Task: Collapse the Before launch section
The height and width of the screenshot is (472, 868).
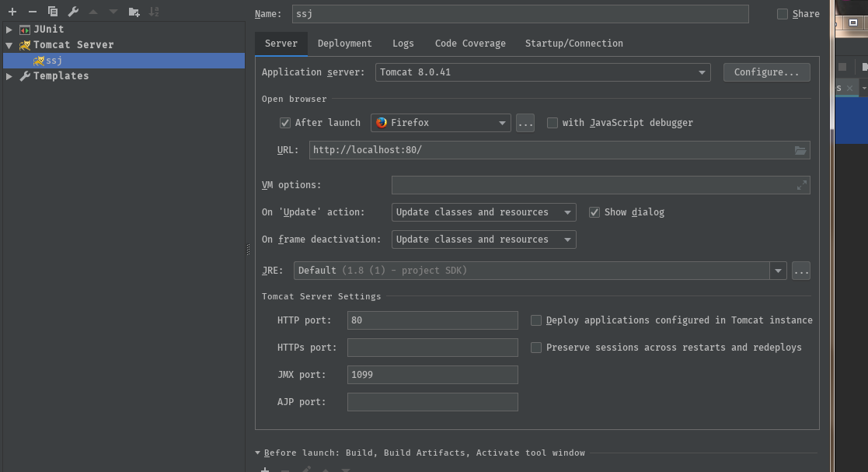Action: point(257,453)
